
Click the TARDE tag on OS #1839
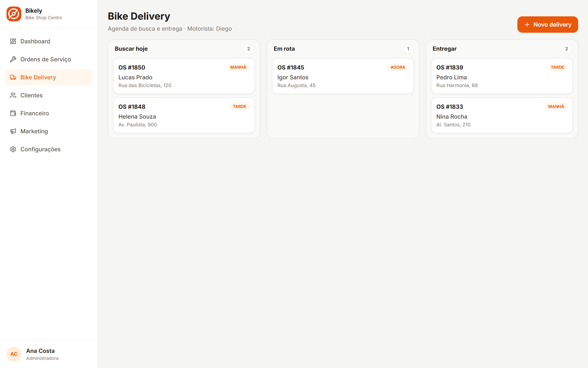click(557, 67)
